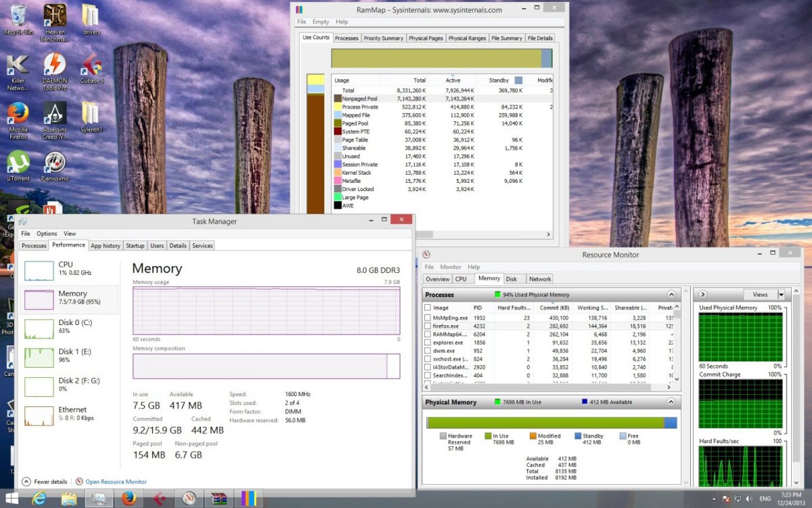812x508 pixels.
Task: Select the Cubase 5 desktop shortcut
Action: (91, 69)
